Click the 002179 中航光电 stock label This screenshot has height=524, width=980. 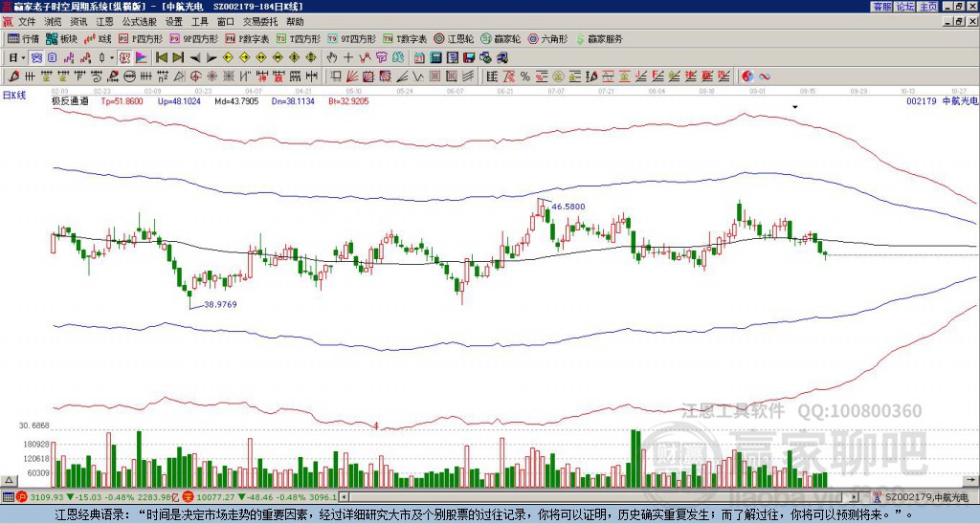tap(941, 100)
